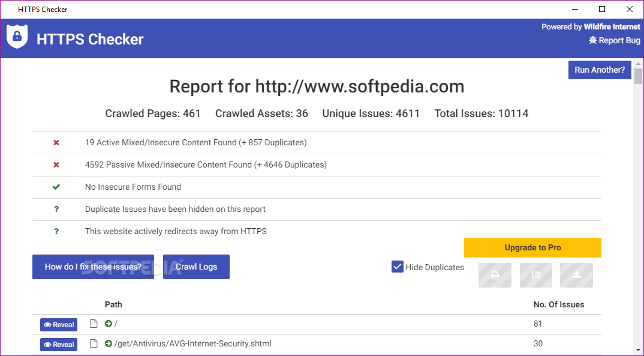Reveal issues for AVG-Internet-Security.shtml

pos(59,345)
